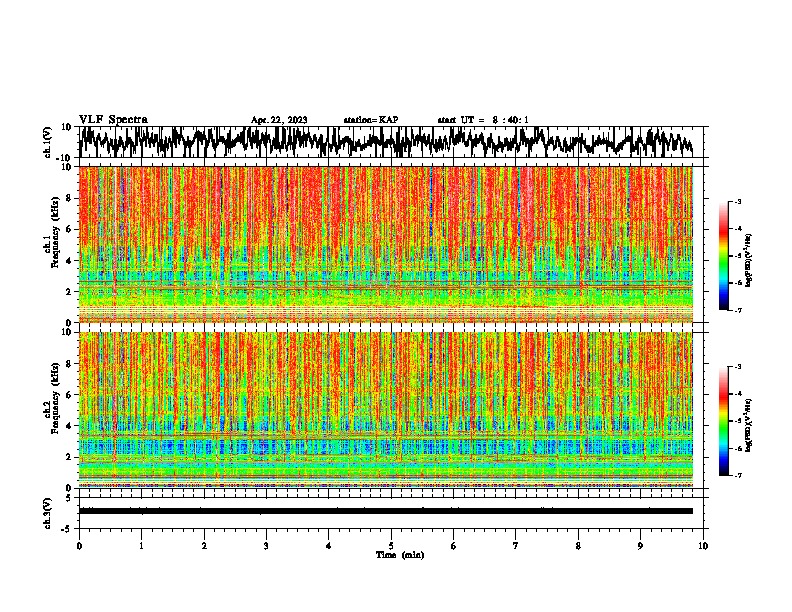The height and width of the screenshot is (612, 792).
Task: Click the color scale bar beside ch.2 spectrogram
Action: pos(723,421)
